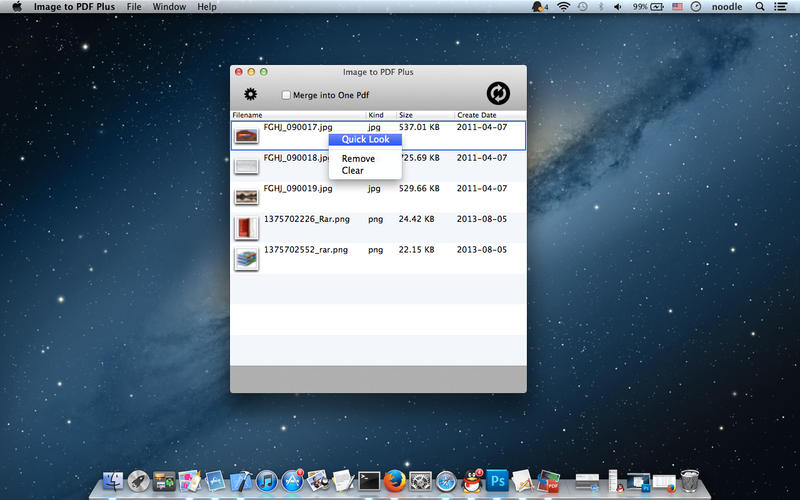Click the circular convert arrows icon

click(x=498, y=93)
